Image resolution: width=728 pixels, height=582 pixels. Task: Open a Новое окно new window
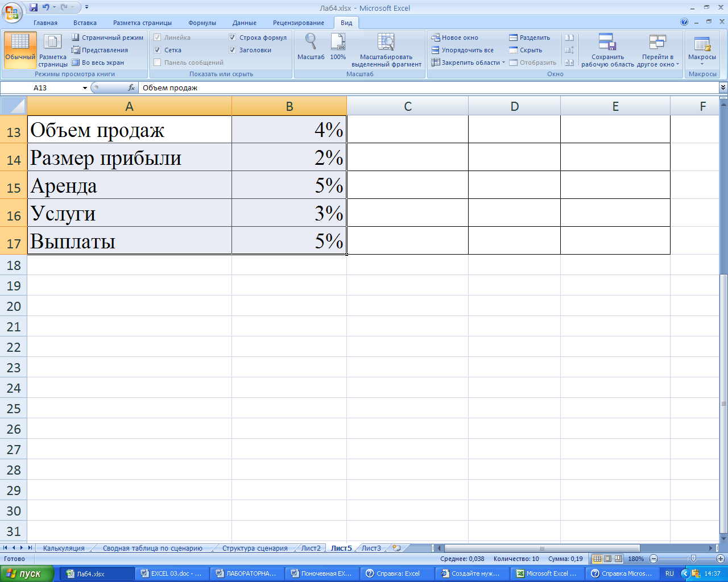click(x=454, y=38)
